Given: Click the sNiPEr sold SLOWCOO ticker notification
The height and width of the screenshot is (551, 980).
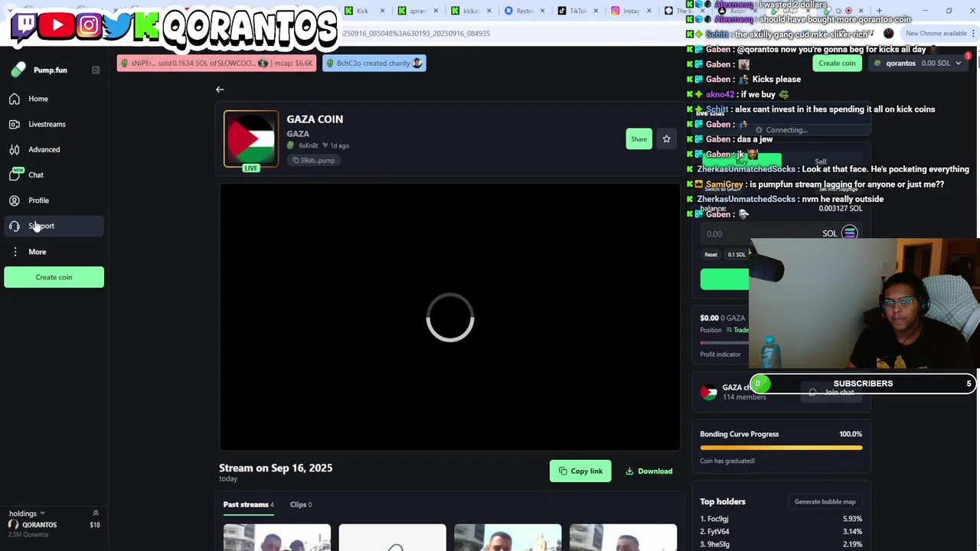Looking at the screenshot, I should [x=217, y=63].
